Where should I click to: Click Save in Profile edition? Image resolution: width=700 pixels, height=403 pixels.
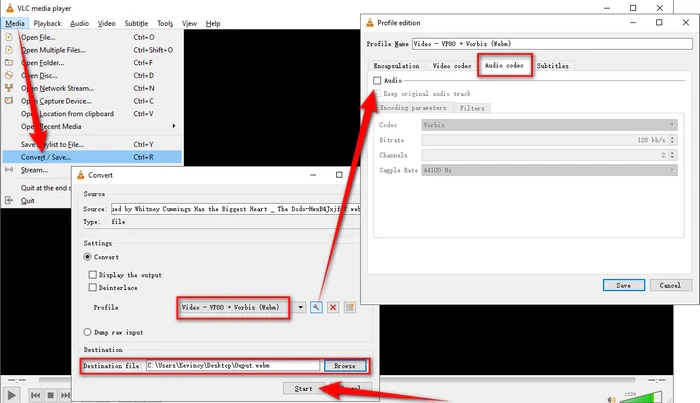coord(624,285)
